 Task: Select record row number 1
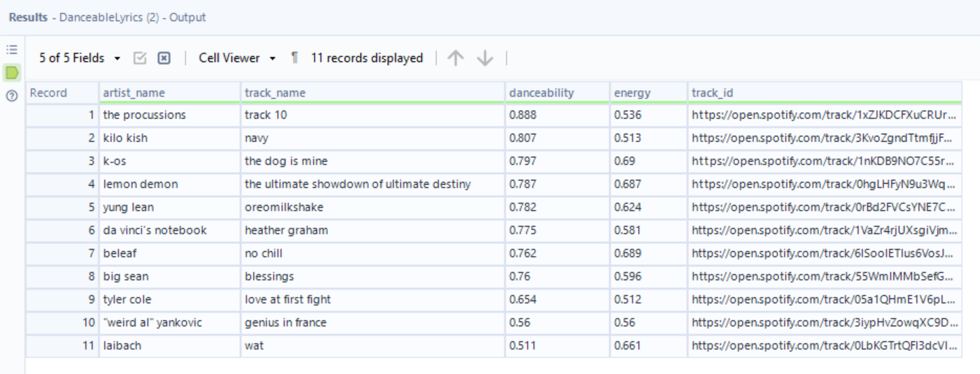pos(62,115)
